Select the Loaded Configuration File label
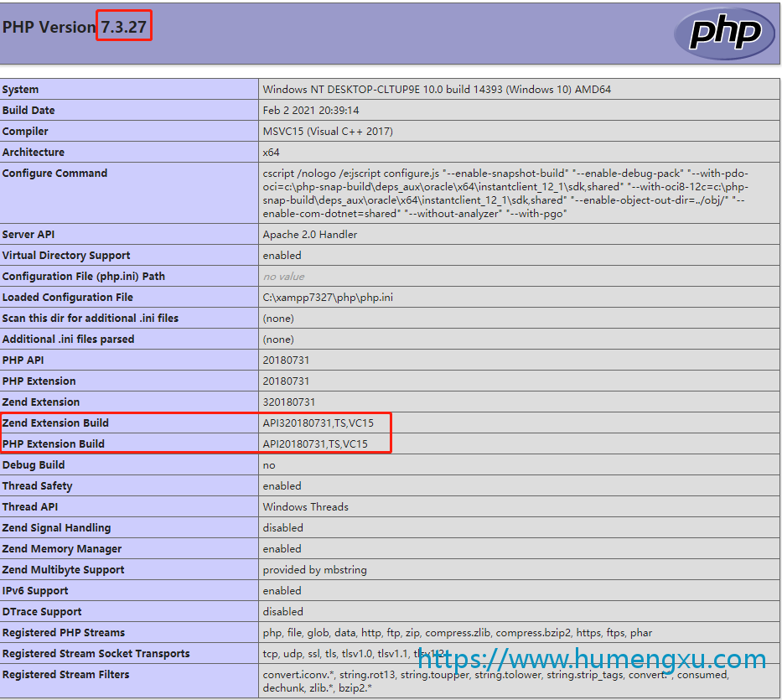782x700 pixels. point(67,297)
